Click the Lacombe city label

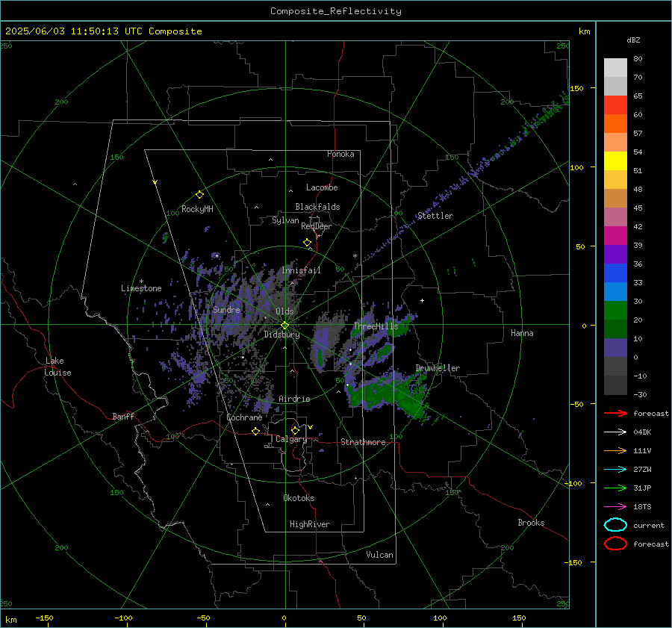pos(322,187)
